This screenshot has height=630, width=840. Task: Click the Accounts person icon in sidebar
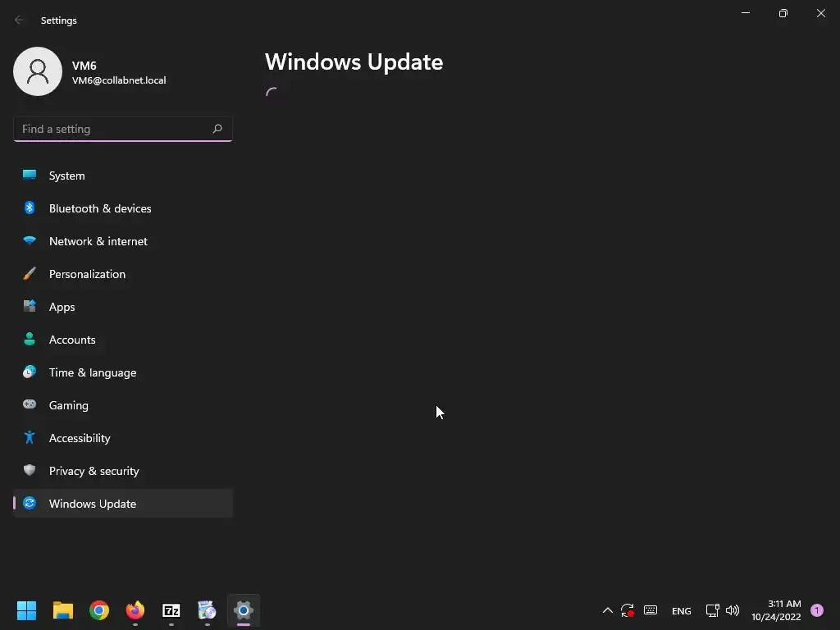[30, 339]
